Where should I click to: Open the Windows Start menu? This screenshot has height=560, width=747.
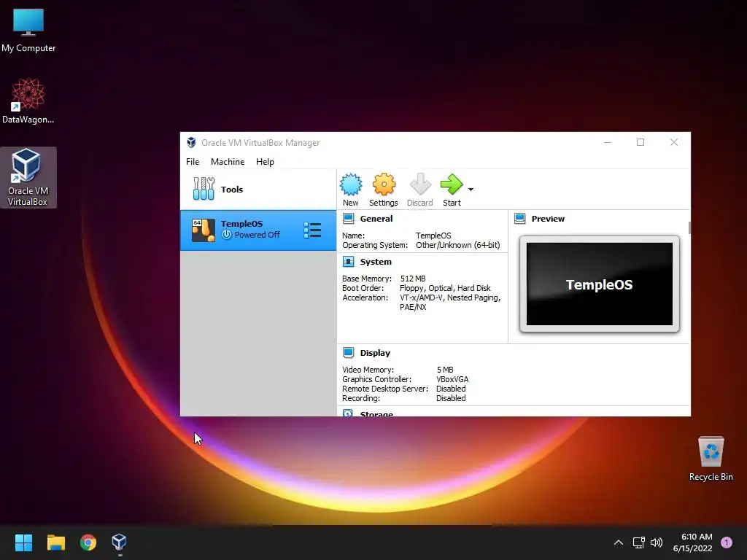[x=23, y=542]
